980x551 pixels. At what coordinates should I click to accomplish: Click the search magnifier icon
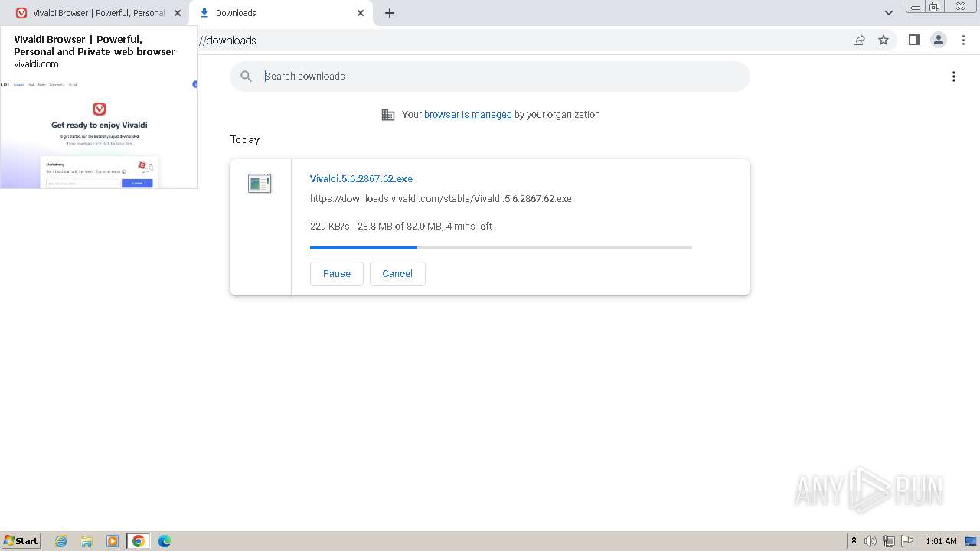click(246, 77)
